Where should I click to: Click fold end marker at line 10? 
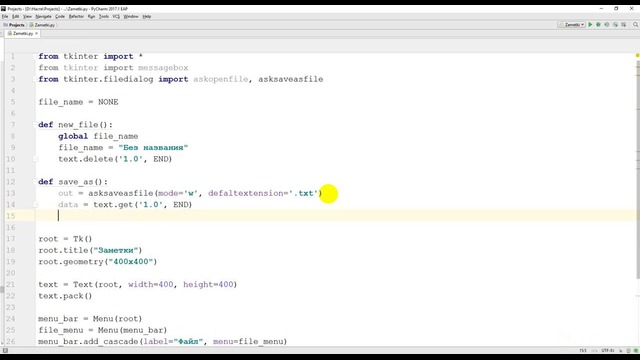click(35, 159)
